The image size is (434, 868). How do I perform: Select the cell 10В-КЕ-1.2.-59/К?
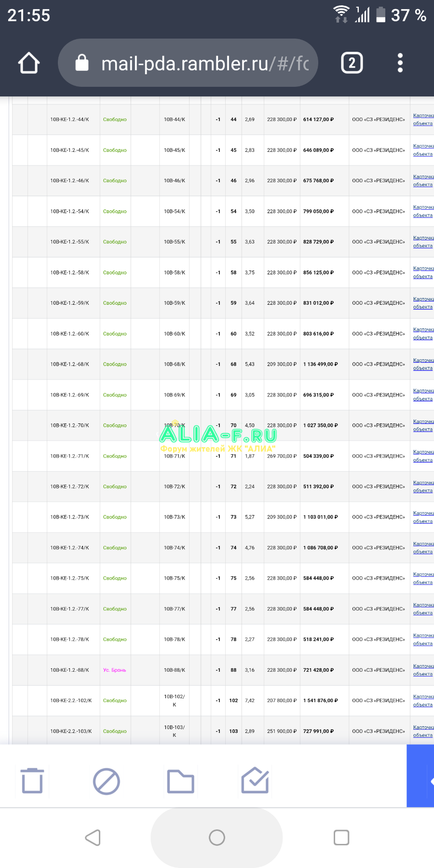[x=70, y=303]
